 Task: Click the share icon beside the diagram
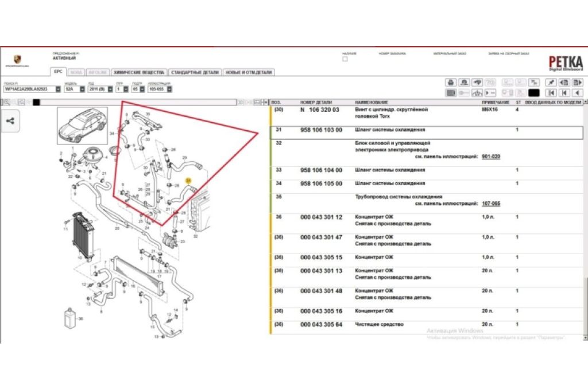[10, 121]
